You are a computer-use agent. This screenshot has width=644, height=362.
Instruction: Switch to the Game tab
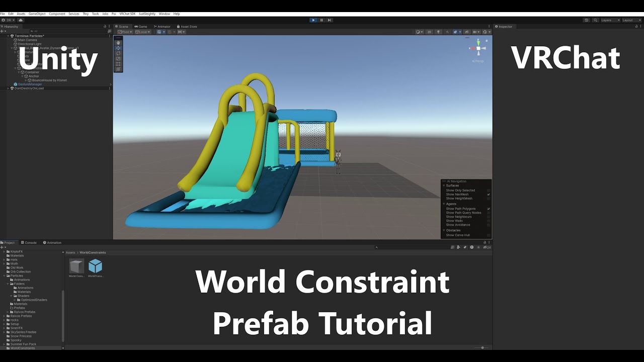click(x=141, y=26)
